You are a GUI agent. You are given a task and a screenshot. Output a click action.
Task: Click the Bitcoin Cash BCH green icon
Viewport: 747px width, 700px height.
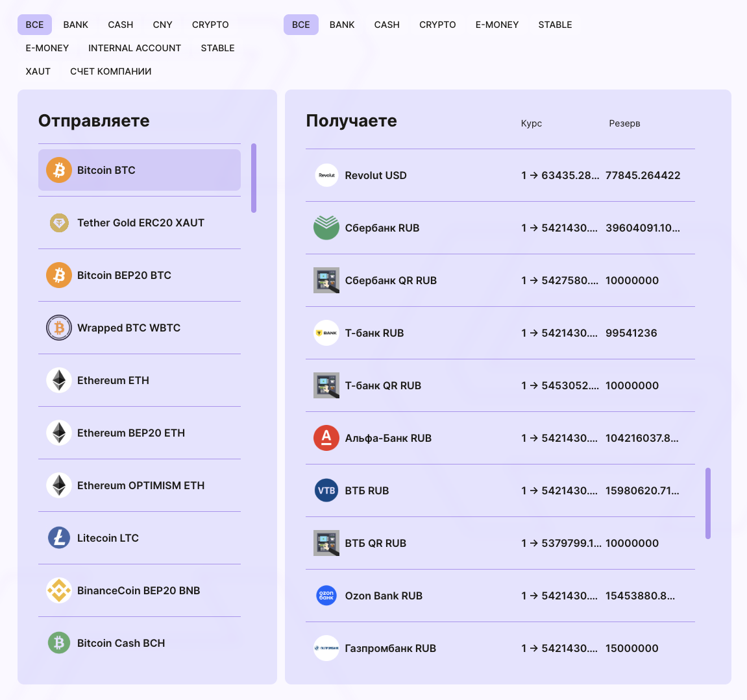pyautogui.click(x=59, y=643)
